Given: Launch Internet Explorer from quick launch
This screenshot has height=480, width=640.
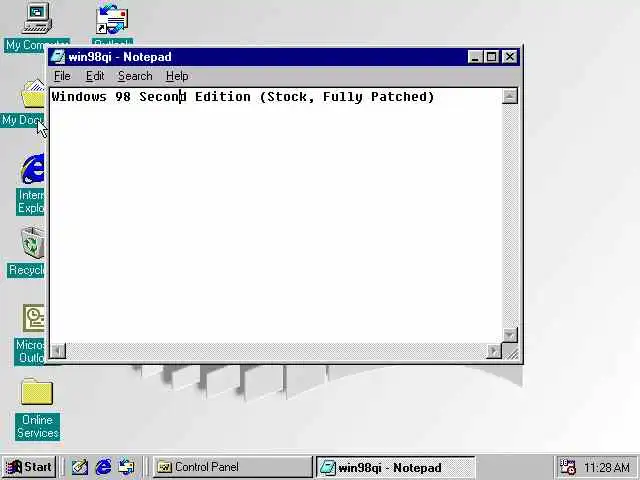Looking at the screenshot, I should click(x=103, y=467).
